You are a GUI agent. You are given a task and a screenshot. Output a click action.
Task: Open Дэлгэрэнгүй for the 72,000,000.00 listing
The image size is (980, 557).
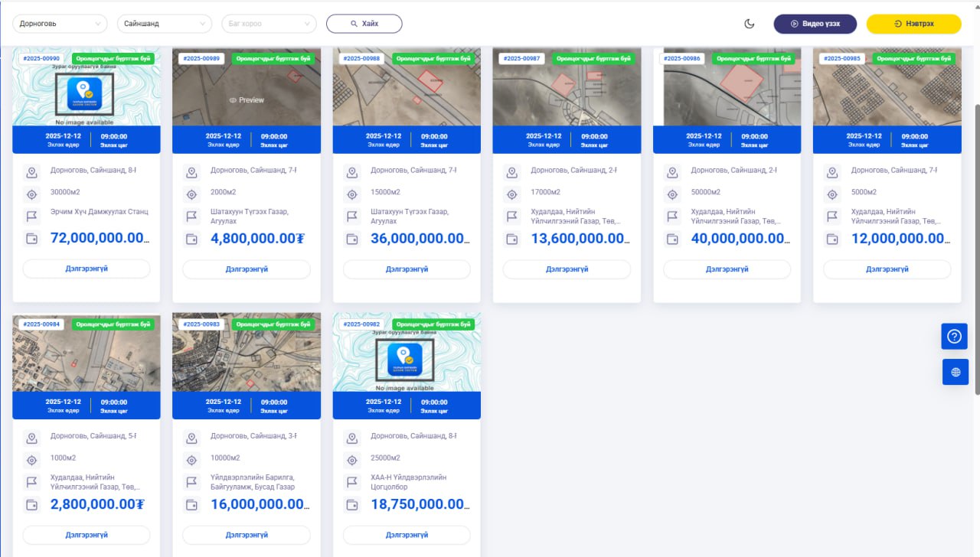[x=87, y=269]
